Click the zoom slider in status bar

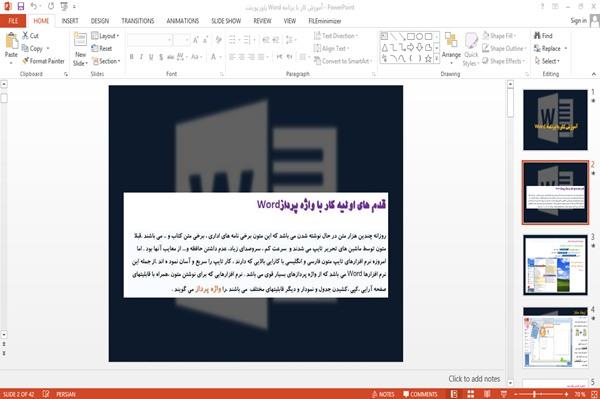click(x=541, y=394)
